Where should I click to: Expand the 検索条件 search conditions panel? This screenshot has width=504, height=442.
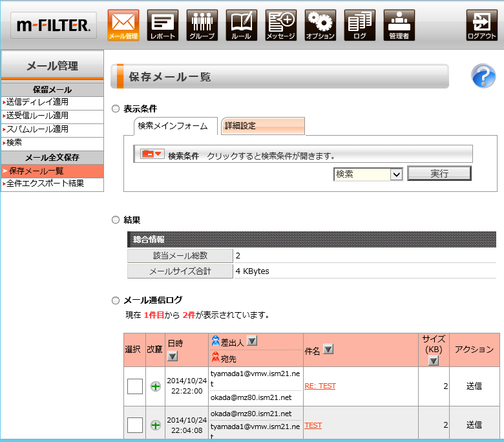(152, 154)
